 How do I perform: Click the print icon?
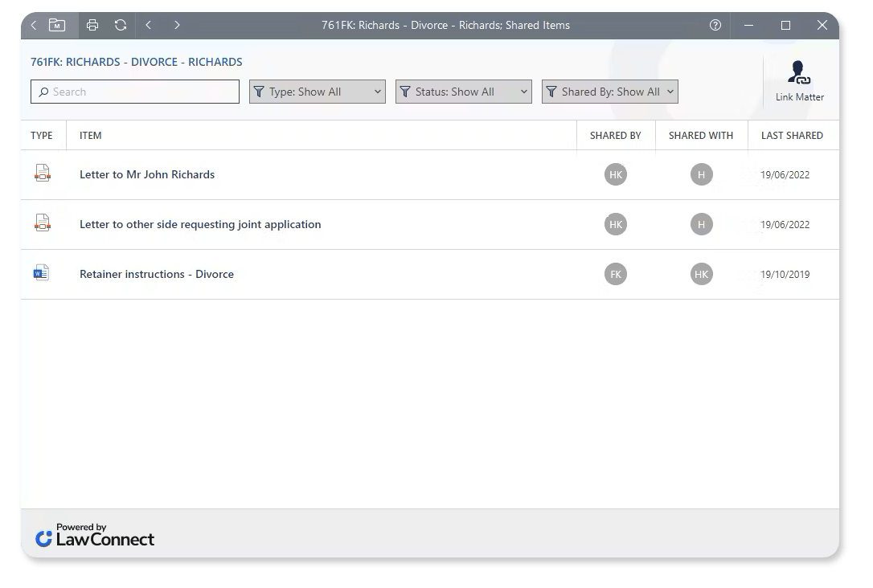[x=92, y=25]
